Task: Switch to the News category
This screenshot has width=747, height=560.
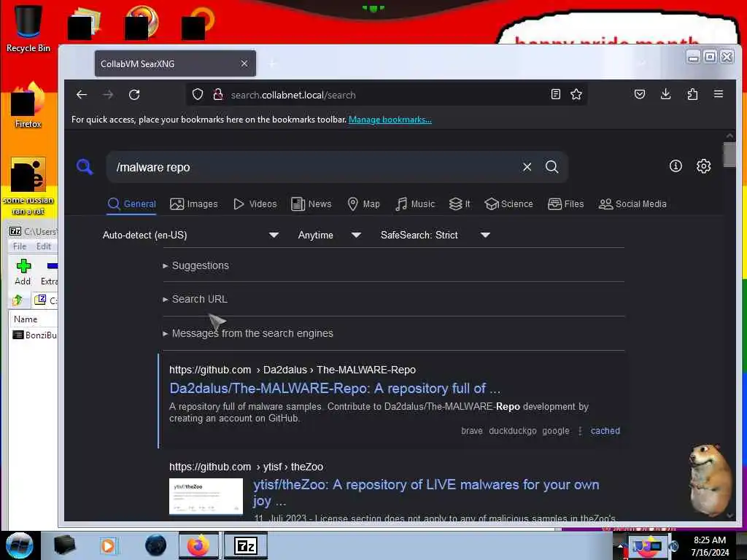Action: coord(311,204)
